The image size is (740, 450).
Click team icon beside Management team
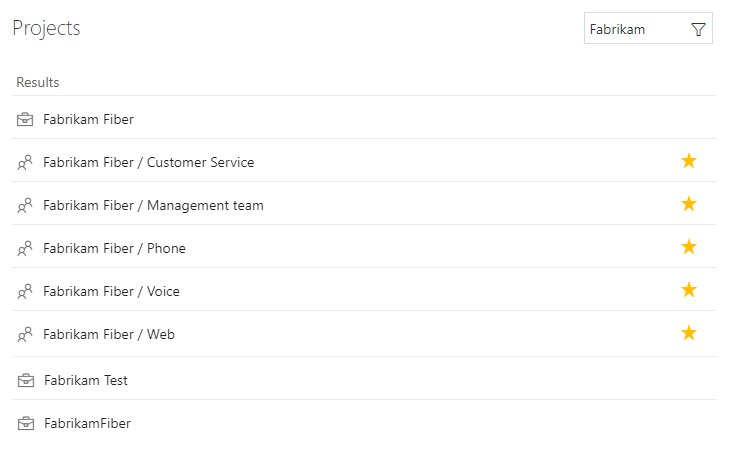(25, 205)
